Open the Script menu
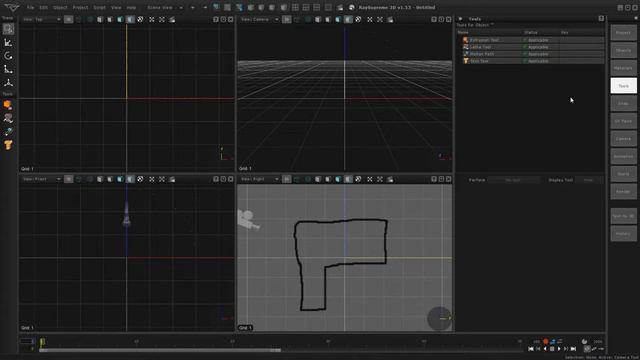This screenshot has width=640, height=360. [x=100, y=7]
